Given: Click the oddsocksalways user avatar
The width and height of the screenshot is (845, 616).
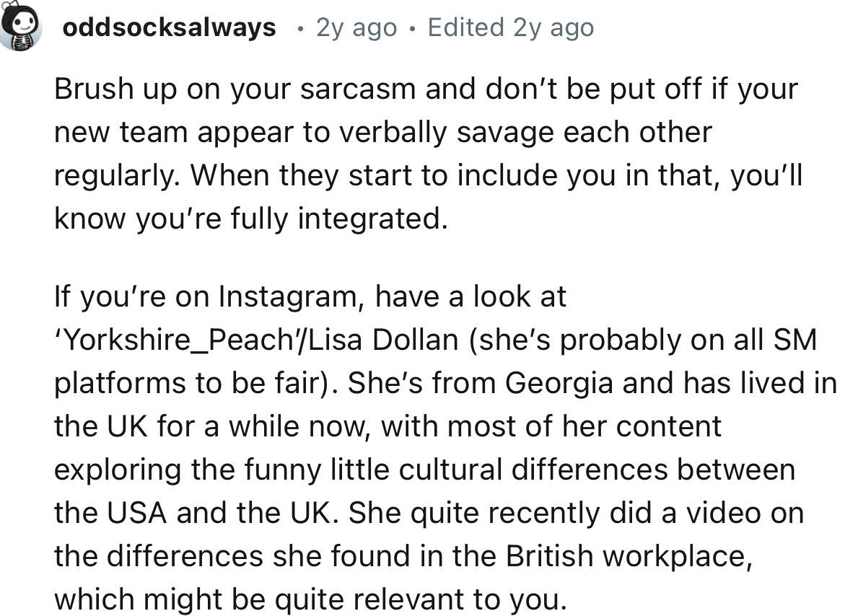Looking at the screenshot, I should 19,28.
